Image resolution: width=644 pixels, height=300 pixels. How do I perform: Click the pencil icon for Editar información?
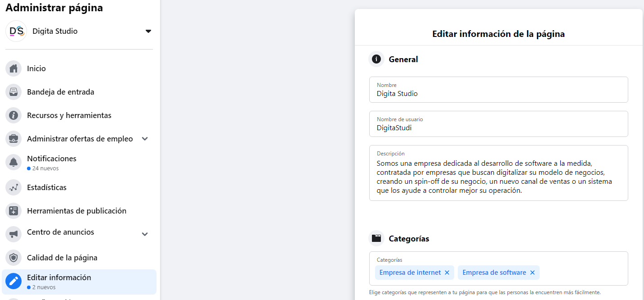point(13,282)
